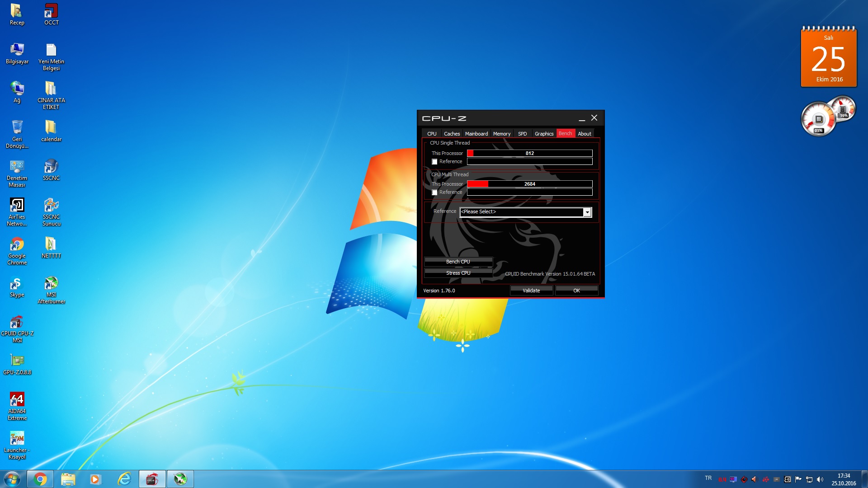Launch the OCCT desktop shortcut
The height and width of the screenshot is (488, 868).
click(x=51, y=14)
